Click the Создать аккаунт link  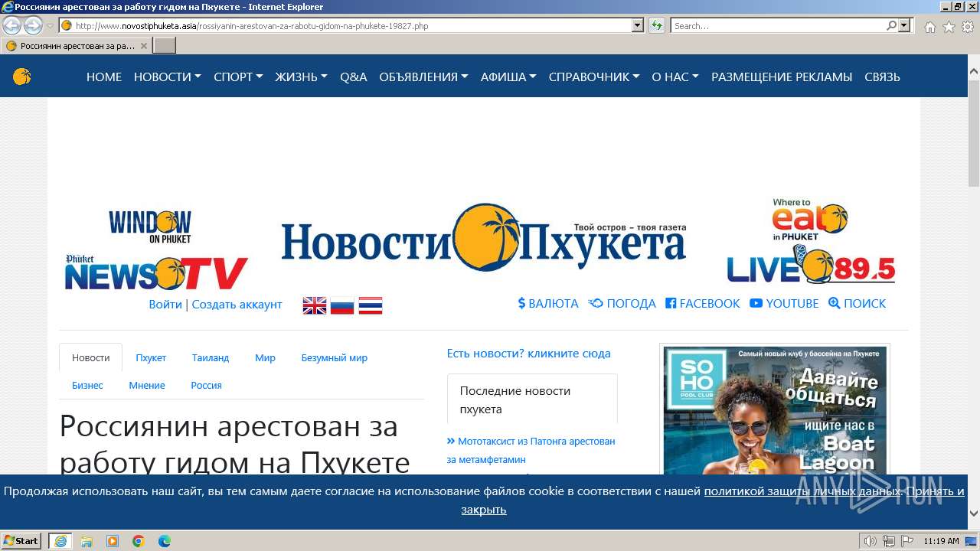click(237, 304)
